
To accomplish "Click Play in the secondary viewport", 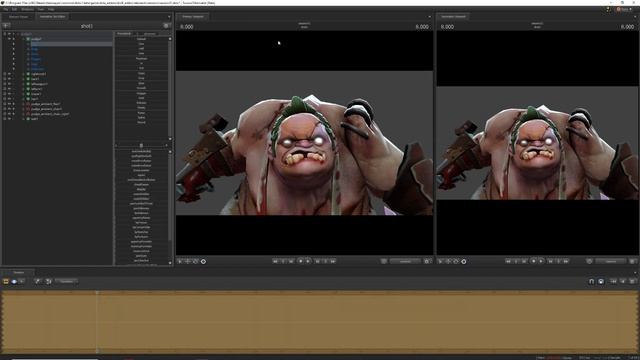I will click(541, 261).
